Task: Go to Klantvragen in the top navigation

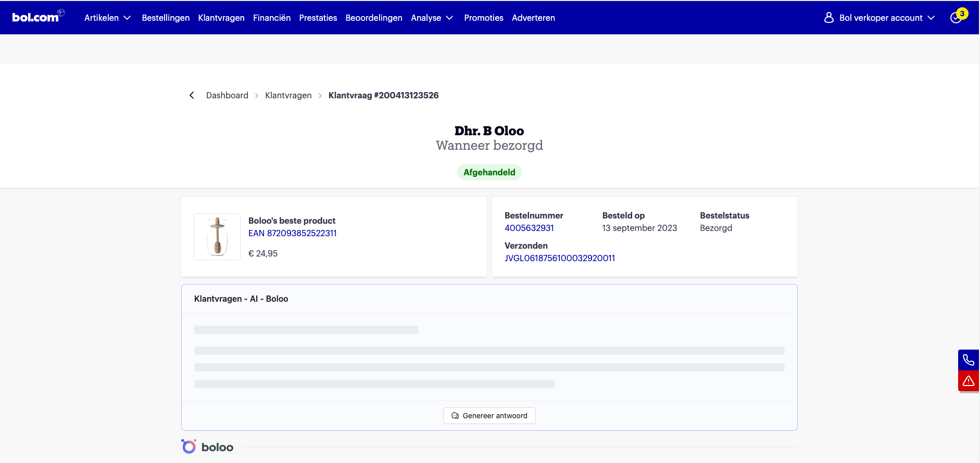Action: coord(221,18)
